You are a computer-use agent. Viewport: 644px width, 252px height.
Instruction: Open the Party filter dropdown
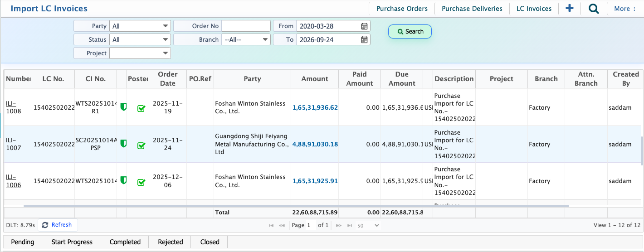click(140, 26)
